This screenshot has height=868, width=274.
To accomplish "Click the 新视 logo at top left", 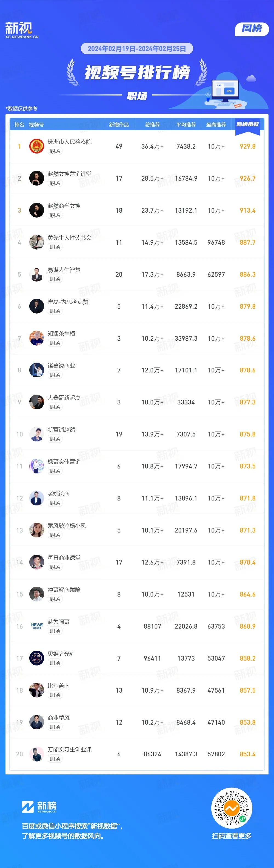I will click(22, 30).
